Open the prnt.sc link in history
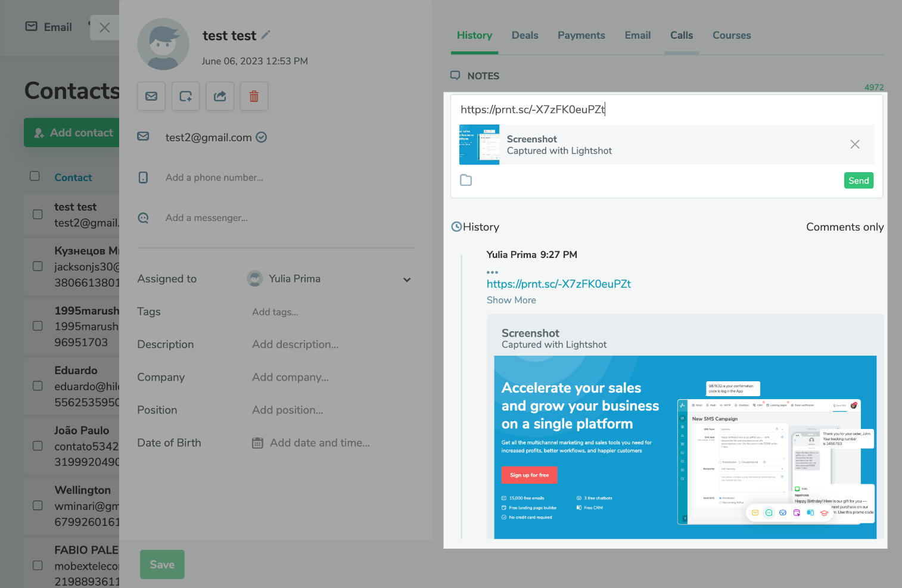The image size is (902, 588). [x=558, y=284]
